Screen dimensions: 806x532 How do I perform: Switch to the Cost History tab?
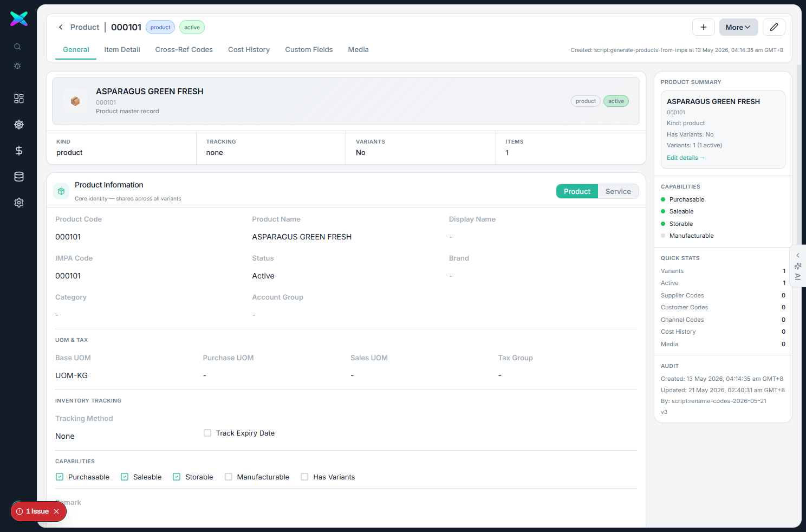[x=249, y=49]
